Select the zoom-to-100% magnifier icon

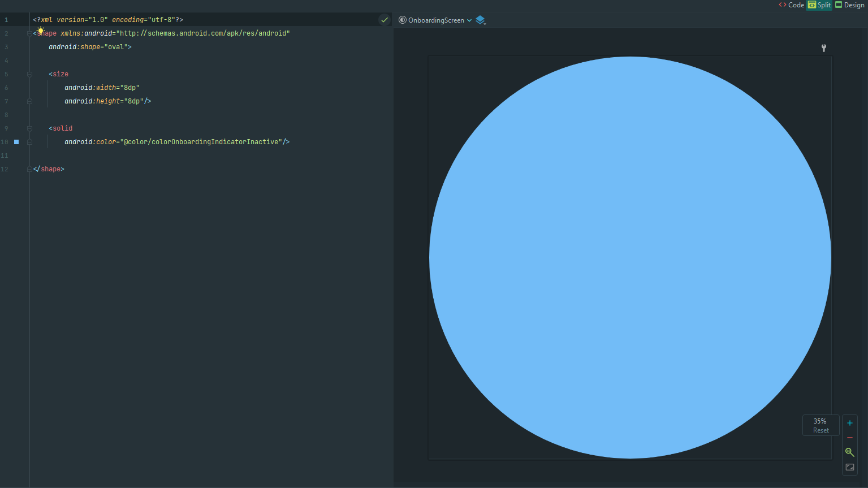click(x=849, y=452)
